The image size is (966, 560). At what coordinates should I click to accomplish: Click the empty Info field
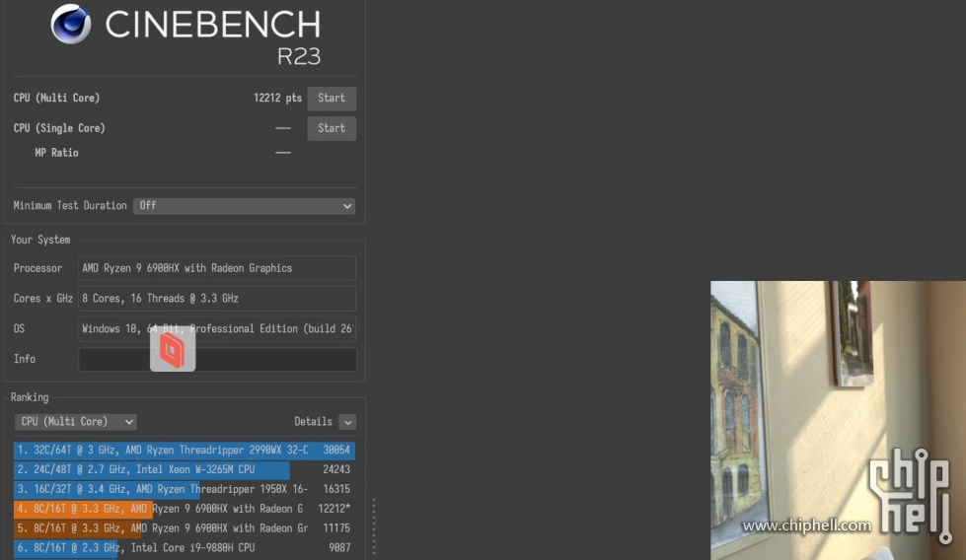click(x=217, y=359)
